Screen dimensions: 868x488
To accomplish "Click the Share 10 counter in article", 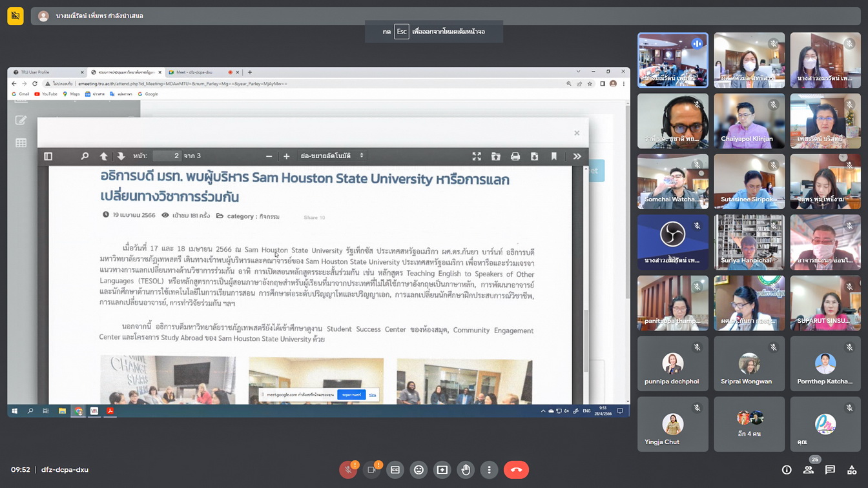I will click(x=315, y=218).
